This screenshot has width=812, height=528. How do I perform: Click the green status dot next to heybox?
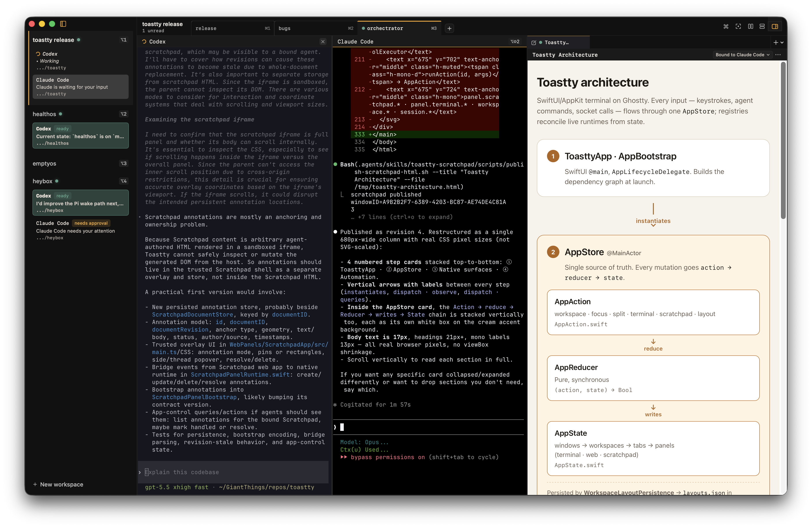[x=57, y=181]
